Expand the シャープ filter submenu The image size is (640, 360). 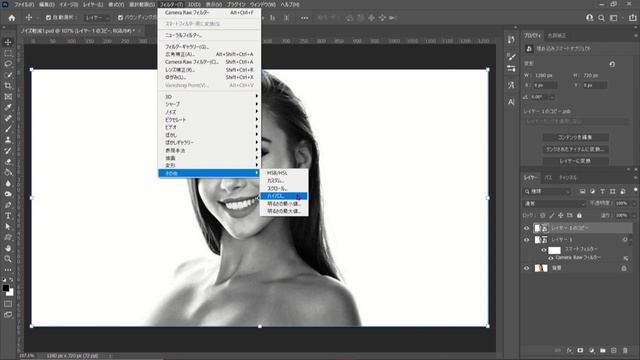click(x=209, y=104)
